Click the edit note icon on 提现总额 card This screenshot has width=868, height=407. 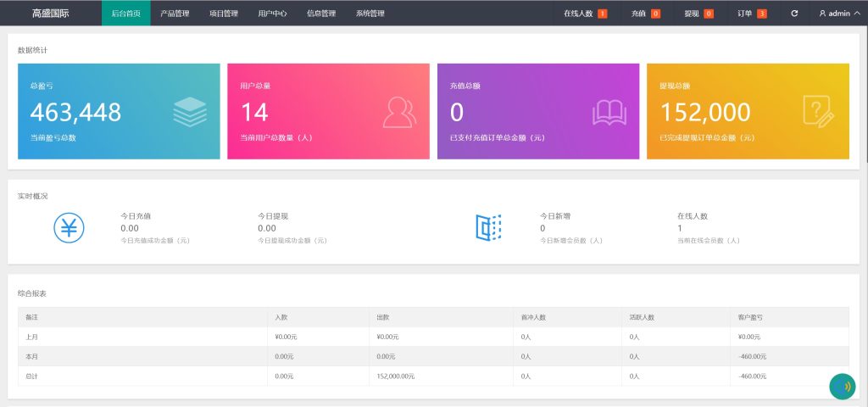point(818,112)
